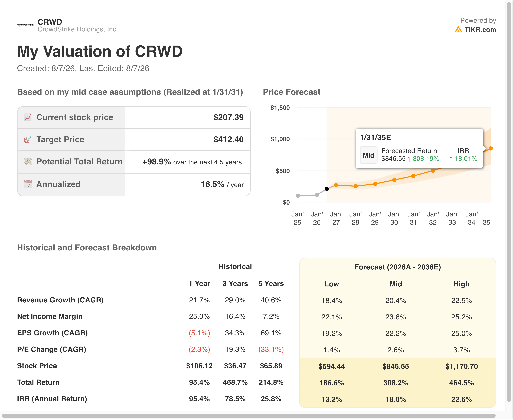
Task: Click the IRR (Annual Return) row label
Action: pos(52,399)
